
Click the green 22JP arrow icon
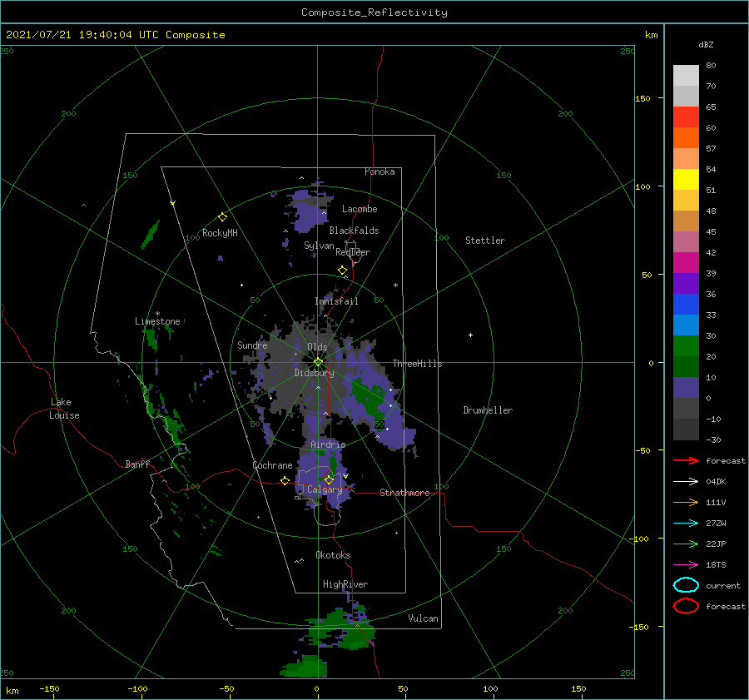(x=686, y=544)
